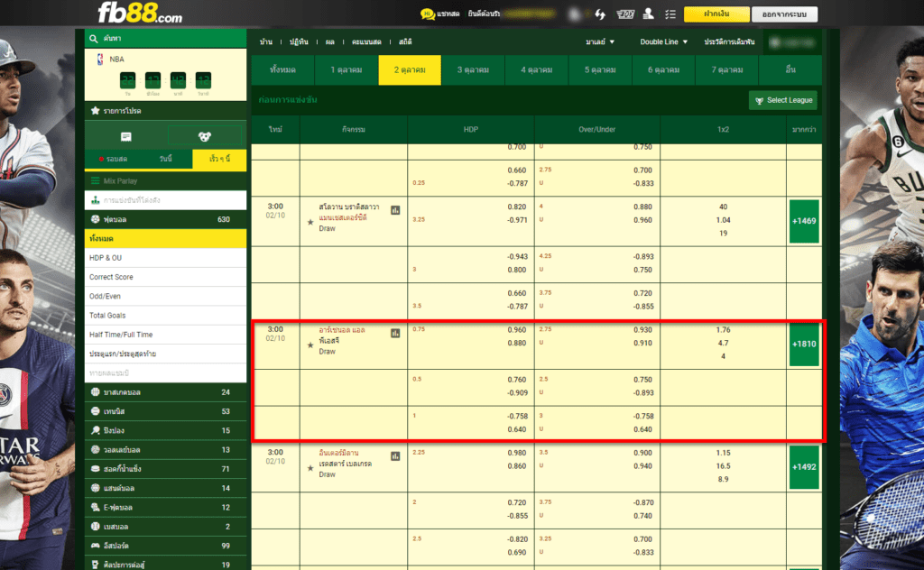Expand the football sport with 630 events

coord(166,219)
